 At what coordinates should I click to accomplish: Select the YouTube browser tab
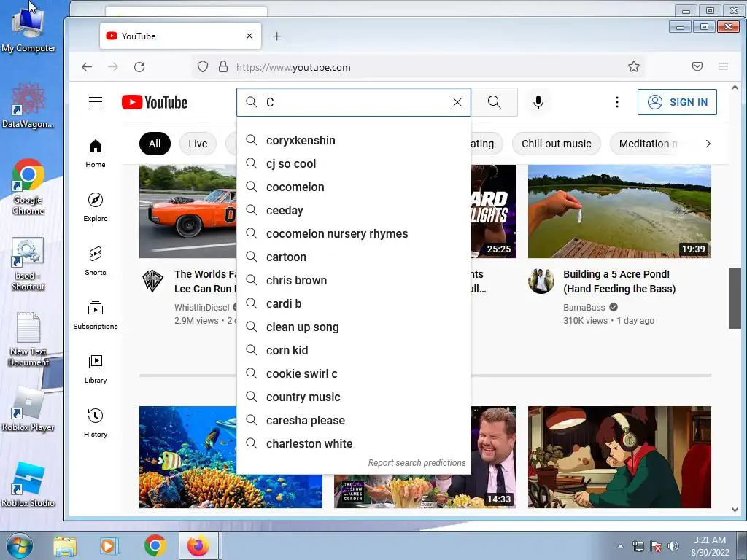pos(180,36)
